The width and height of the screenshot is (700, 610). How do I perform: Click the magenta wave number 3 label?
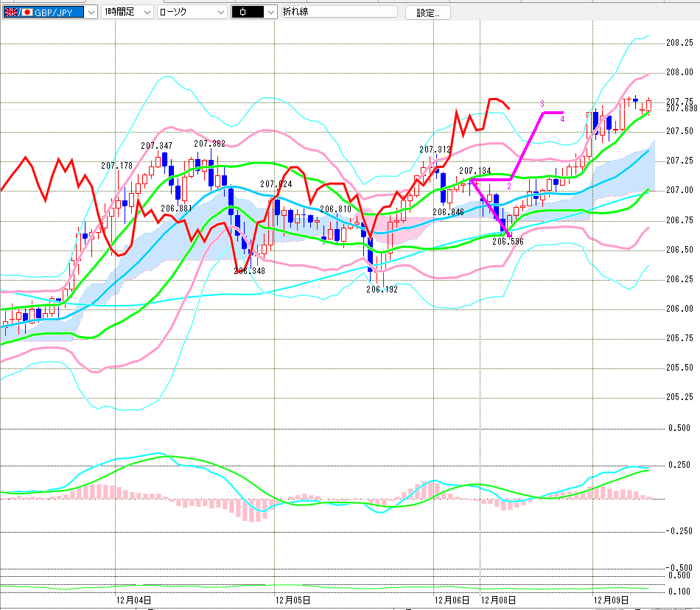(x=542, y=104)
